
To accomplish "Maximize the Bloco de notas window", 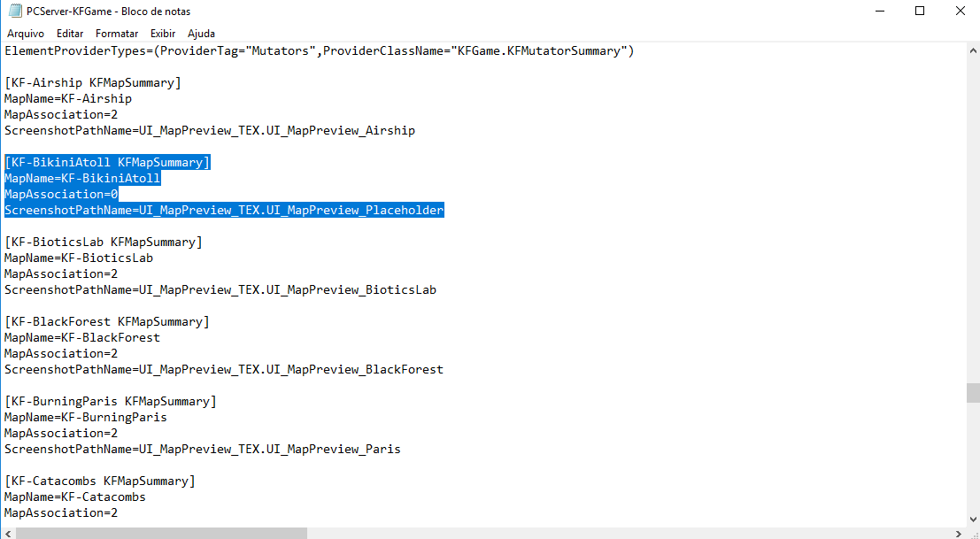I will (920, 12).
